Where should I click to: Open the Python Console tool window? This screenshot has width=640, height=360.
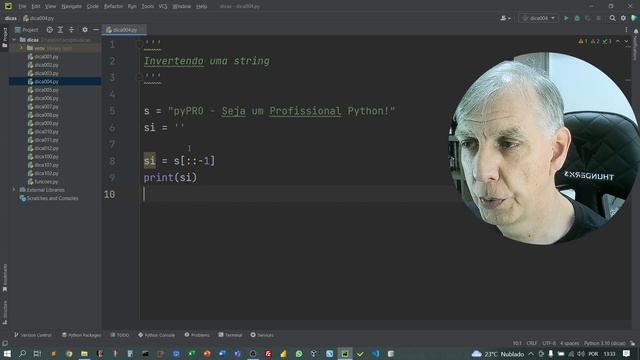click(x=156, y=335)
